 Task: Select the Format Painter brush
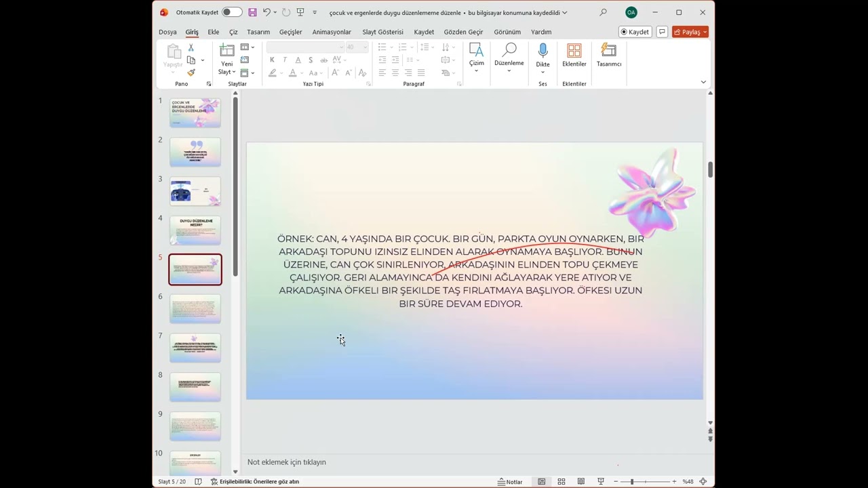(x=191, y=73)
